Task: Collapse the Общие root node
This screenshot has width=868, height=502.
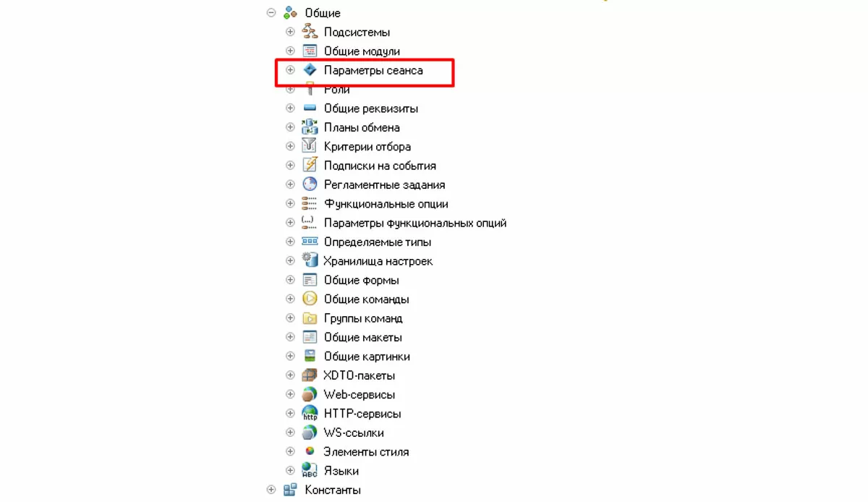Action: 271,13
